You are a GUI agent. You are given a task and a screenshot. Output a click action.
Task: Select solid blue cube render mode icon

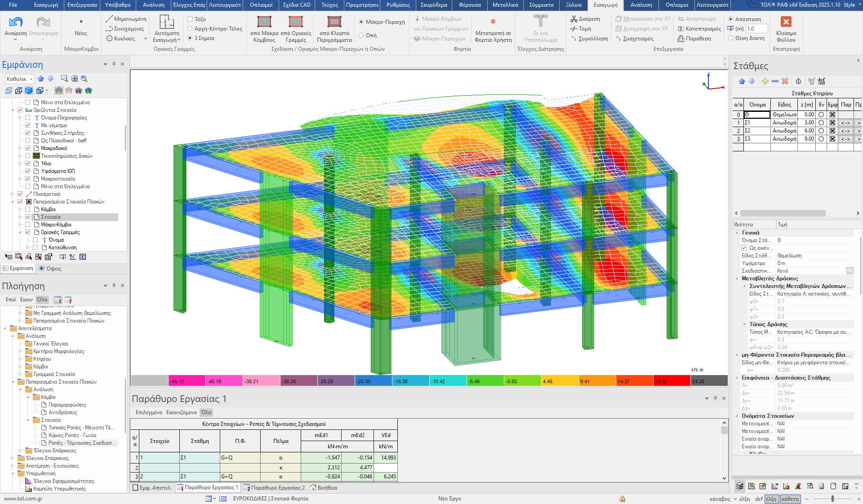[29, 91]
